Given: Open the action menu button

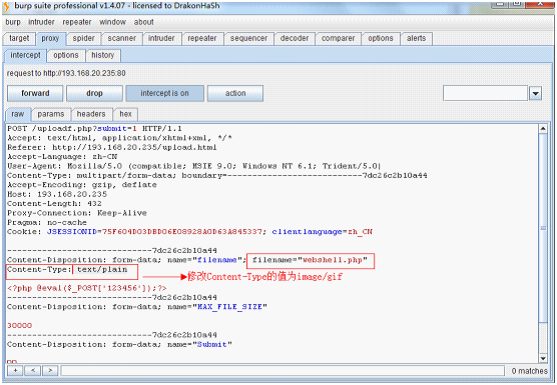Looking at the screenshot, I should (235, 93).
